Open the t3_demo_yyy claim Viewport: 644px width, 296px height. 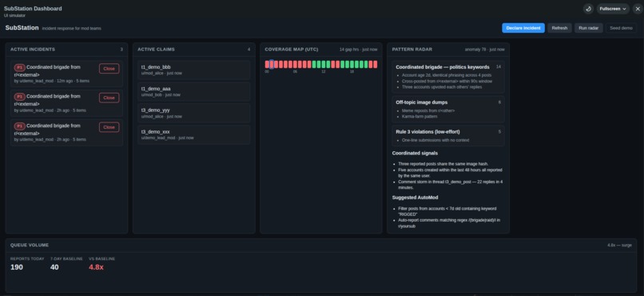(x=194, y=113)
